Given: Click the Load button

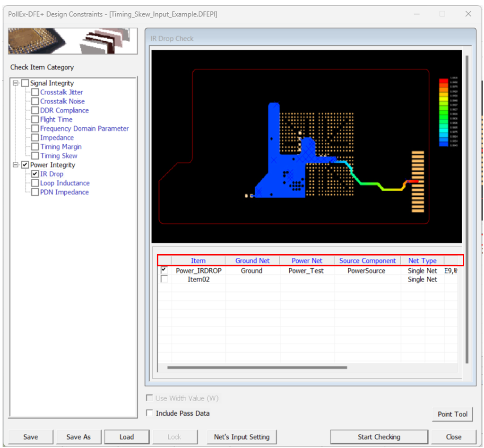Looking at the screenshot, I should click(126, 437).
